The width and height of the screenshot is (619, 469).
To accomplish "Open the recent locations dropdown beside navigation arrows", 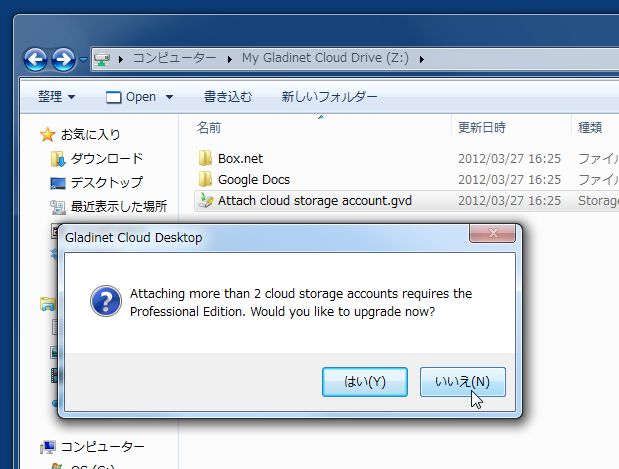I will [83, 60].
